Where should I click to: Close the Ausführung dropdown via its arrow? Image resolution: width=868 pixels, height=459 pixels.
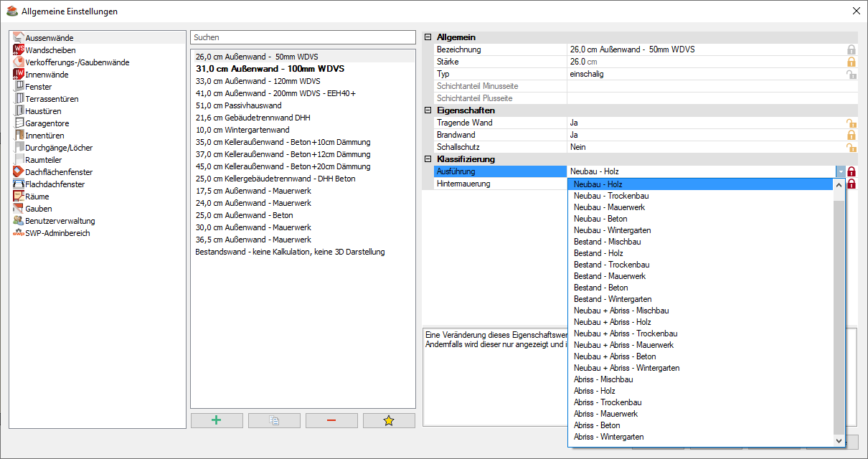coord(840,172)
